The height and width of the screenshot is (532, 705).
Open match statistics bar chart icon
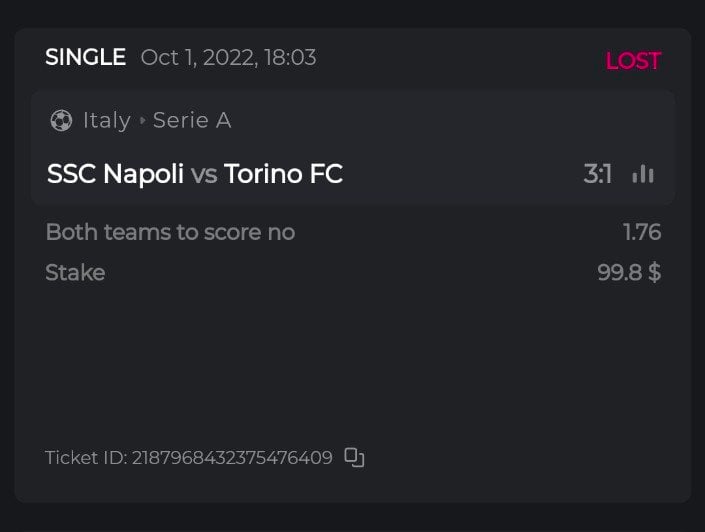coord(643,175)
